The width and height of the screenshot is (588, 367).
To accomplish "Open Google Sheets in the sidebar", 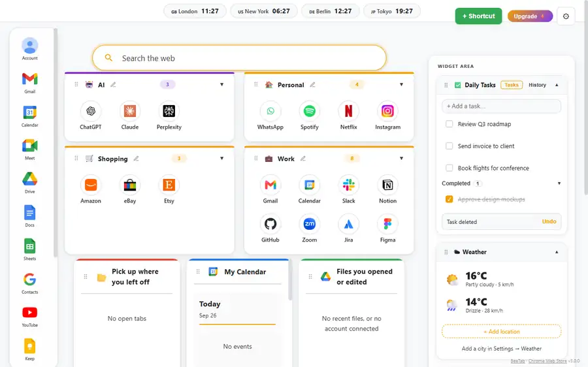I will pyautogui.click(x=29, y=249).
